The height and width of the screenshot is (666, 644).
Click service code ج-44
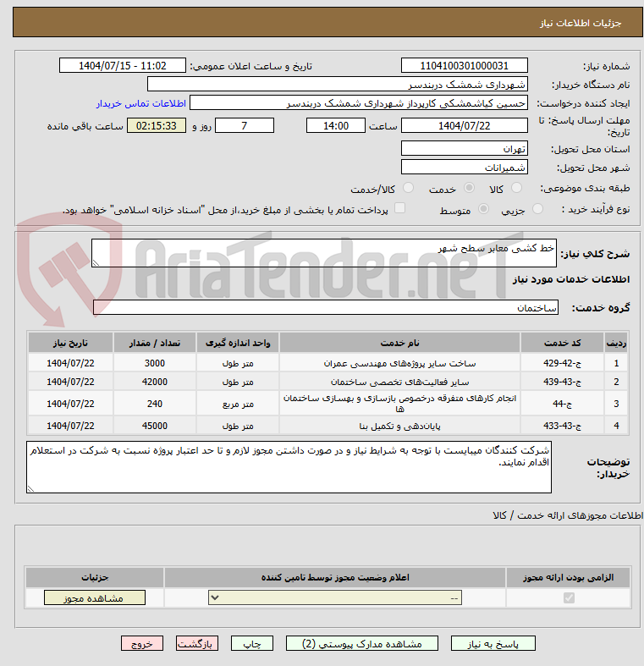coord(563,404)
